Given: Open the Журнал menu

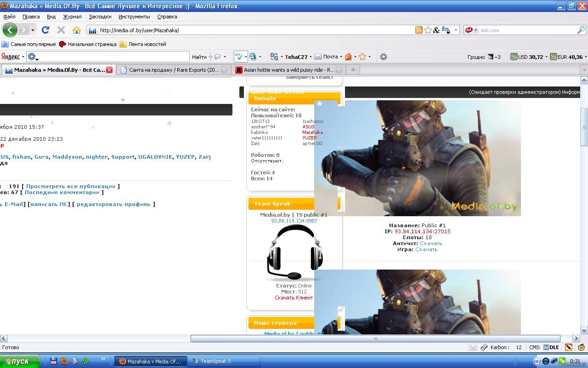Looking at the screenshot, I should click(72, 17).
